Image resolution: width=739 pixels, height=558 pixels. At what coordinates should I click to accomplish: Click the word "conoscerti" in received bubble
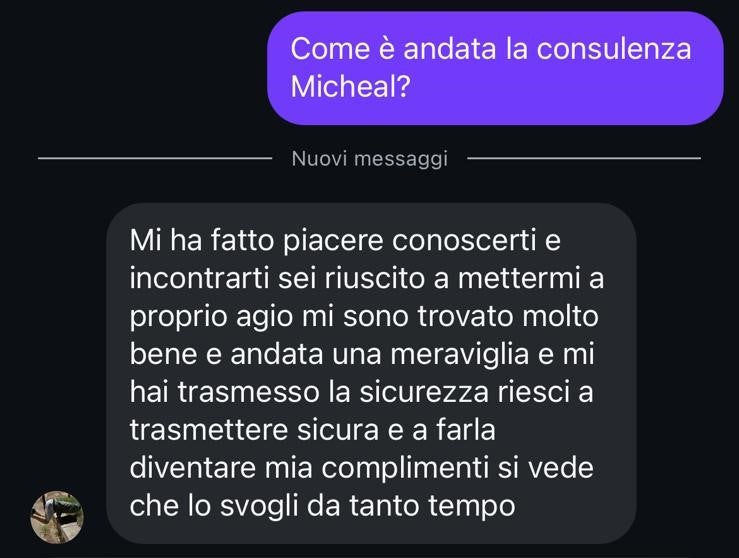[x=464, y=240]
